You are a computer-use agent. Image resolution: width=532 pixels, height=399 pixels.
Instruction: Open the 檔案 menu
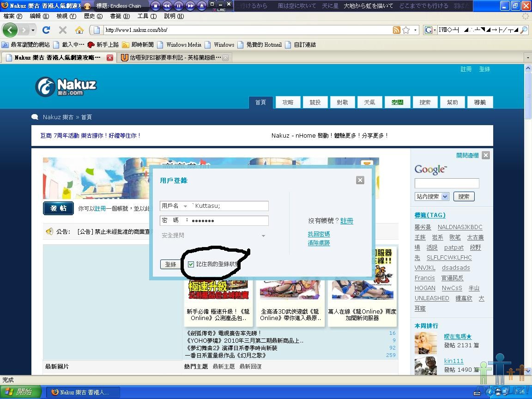click(x=12, y=16)
